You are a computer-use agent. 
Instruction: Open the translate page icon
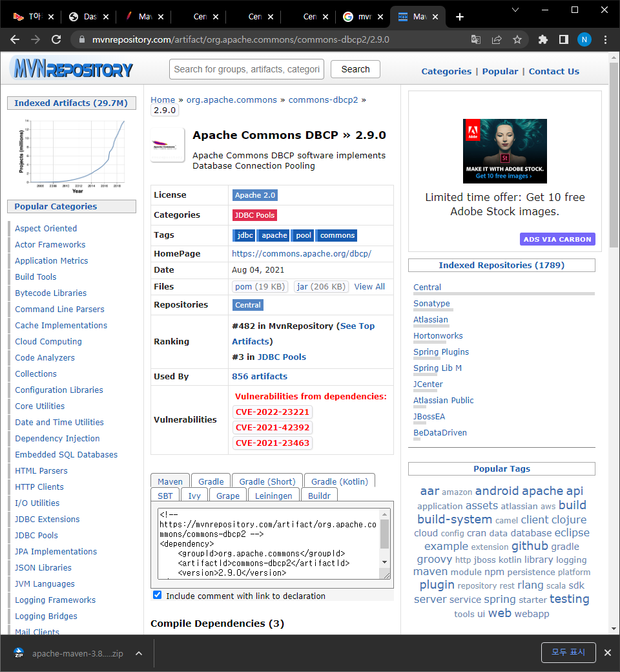point(475,40)
